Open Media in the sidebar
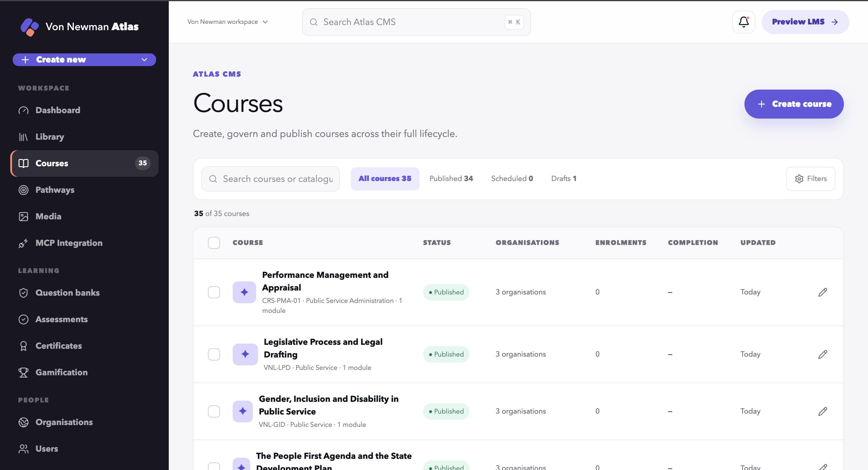 click(x=84, y=217)
